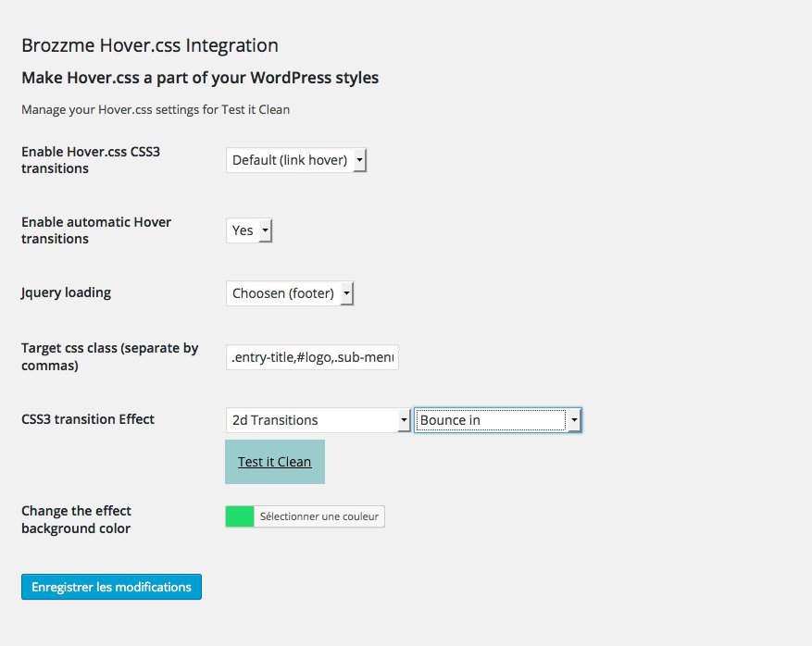Click 'Make Hover.css a part of your WordPress styles'
The height and width of the screenshot is (646, 812).
tap(200, 78)
